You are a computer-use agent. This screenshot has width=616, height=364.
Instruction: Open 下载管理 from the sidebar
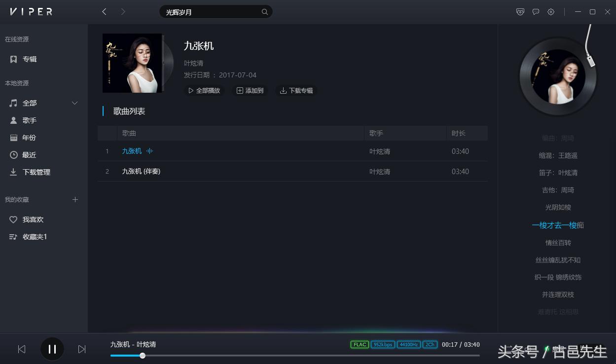tap(36, 172)
